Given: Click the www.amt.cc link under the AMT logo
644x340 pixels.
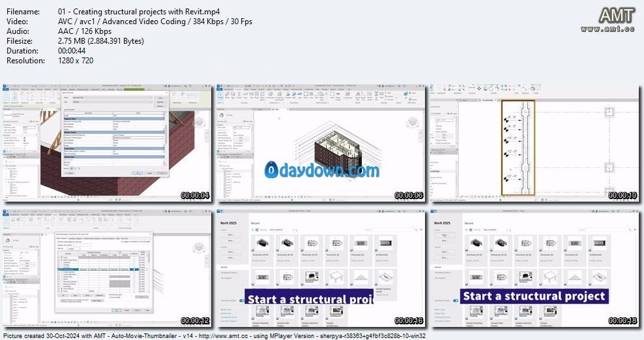Looking at the screenshot, I should pyautogui.click(x=609, y=29).
